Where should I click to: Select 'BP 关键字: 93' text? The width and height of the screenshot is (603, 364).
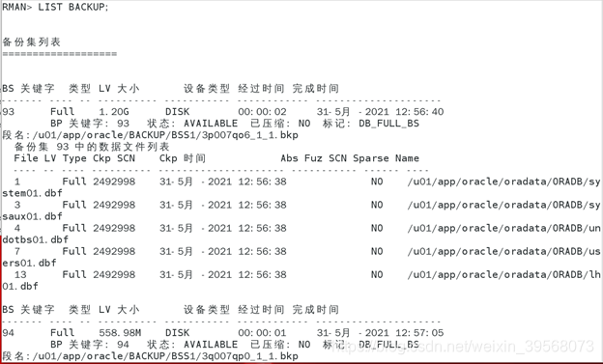pos(90,124)
